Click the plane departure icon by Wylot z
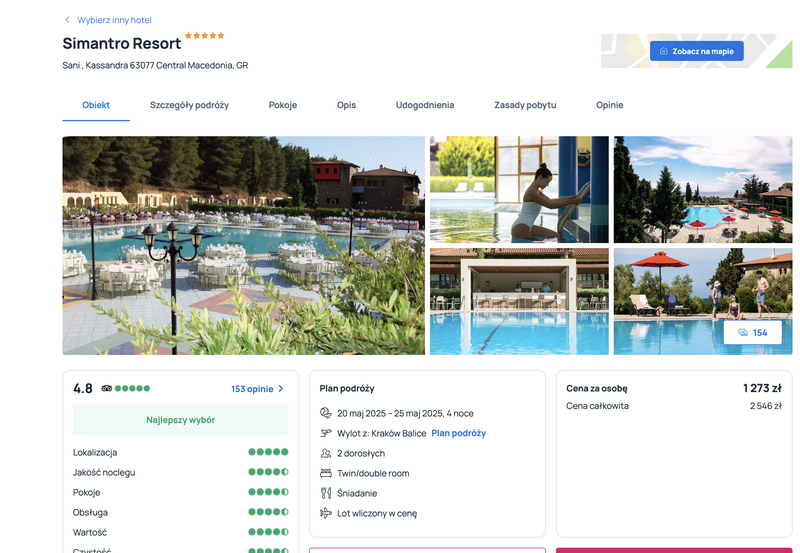Viewport: 800px width, 553px height. [326, 433]
